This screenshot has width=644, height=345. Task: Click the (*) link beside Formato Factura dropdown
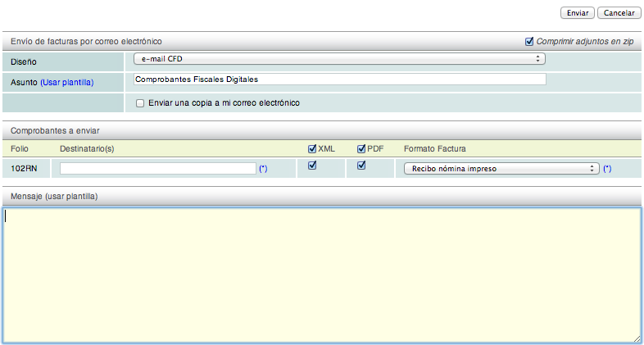[607, 169]
